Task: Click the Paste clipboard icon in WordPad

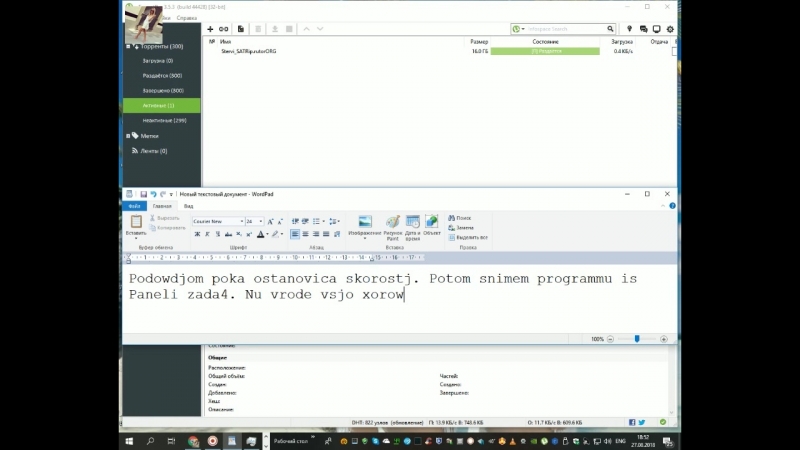Action: coord(136,225)
